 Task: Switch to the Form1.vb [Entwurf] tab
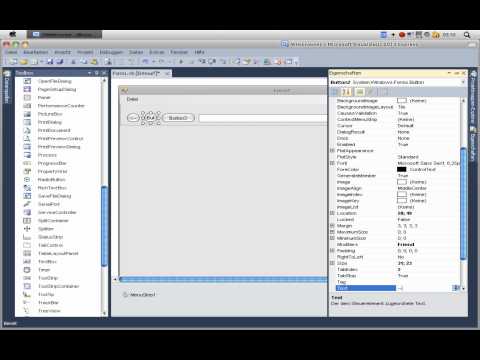pos(136,73)
